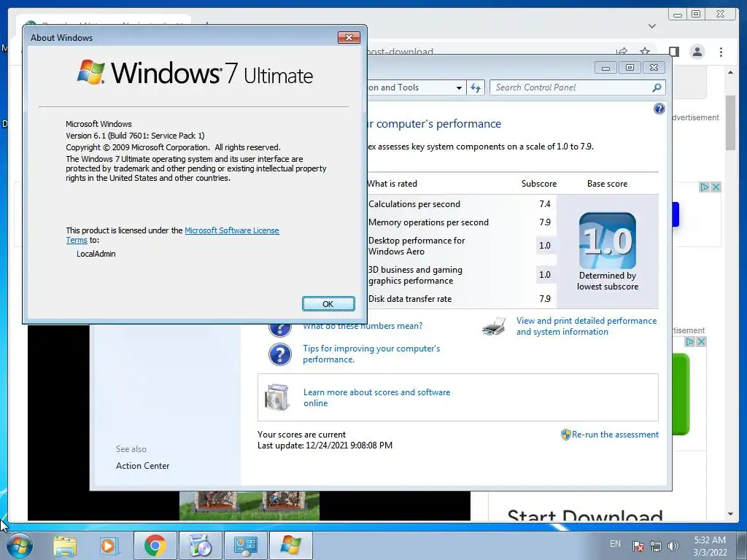Click the network tray icon
The width and height of the screenshot is (747, 560).
pyautogui.click(x=656, y=546)
